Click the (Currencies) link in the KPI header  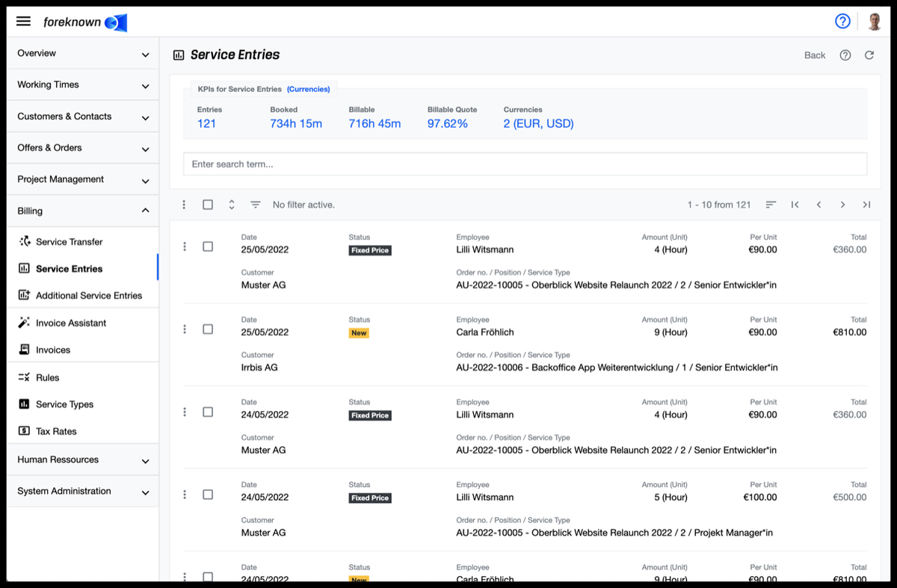(x=309, y=89)
